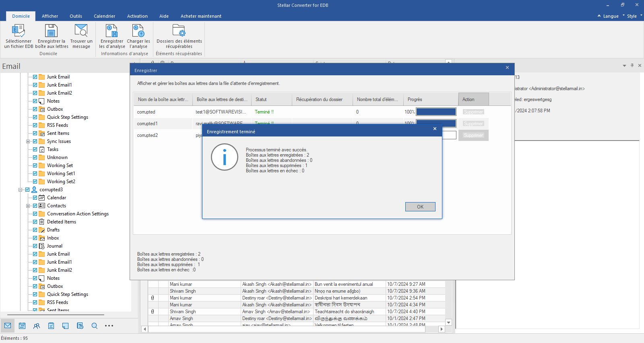Select the Sent Items folder under corrupted2
This screenshot has width=644, height=343.
[x=58, y=133]
